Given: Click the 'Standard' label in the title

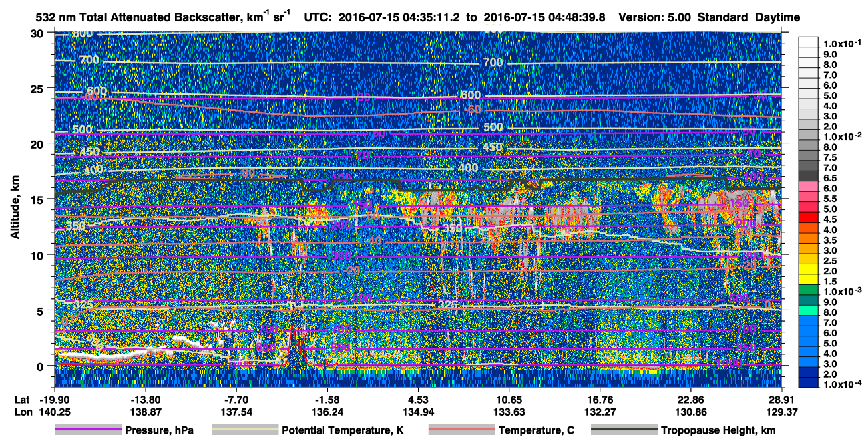Looking at the screenshot, I should pos(723,17).
